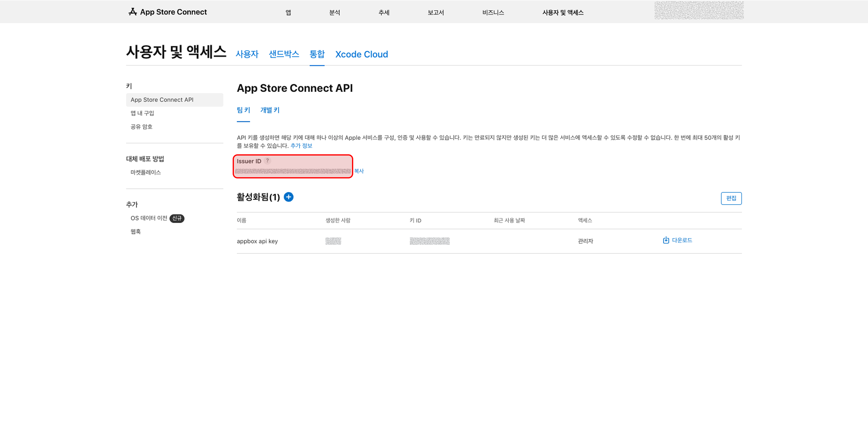Open 공유 암호 in the sidebar
The image size is (868, 434).
pos(141,127)
